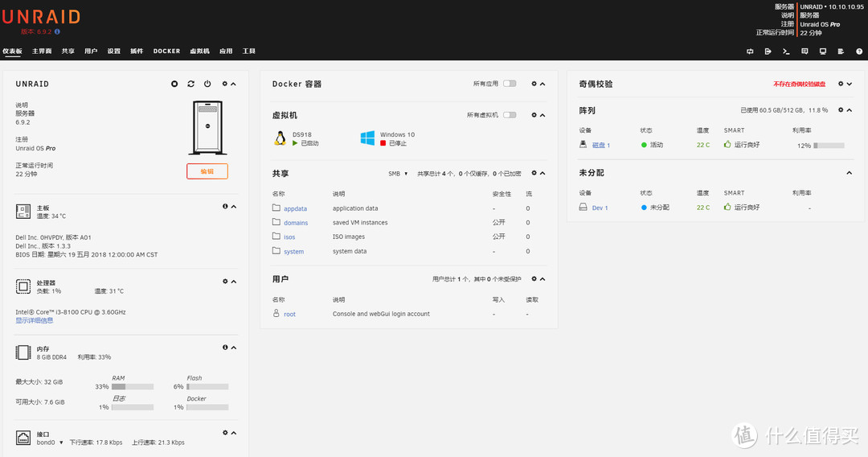Open the 磁盘 1 device link
Image resolution: width=868 pixels, height=457 pixels.
tap(601, 145)
